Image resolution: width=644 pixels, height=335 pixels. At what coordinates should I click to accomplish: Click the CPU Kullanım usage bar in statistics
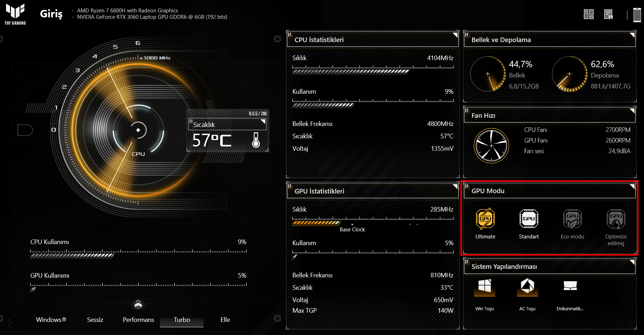coord(373,103)
